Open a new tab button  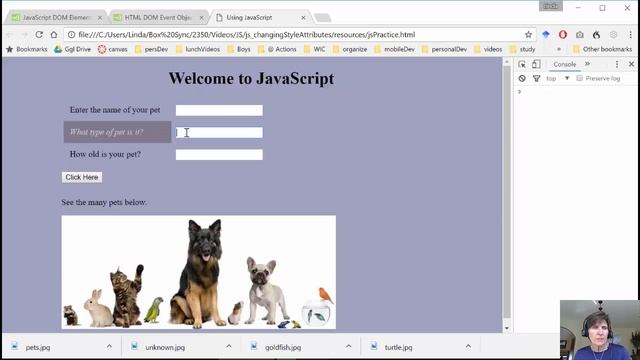[322, 18]
